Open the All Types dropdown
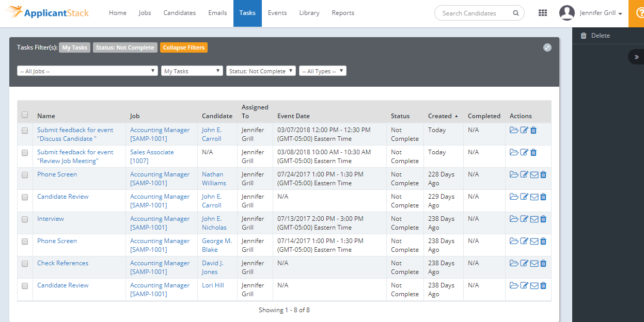 pyautogui.click(x=322, y=71)
